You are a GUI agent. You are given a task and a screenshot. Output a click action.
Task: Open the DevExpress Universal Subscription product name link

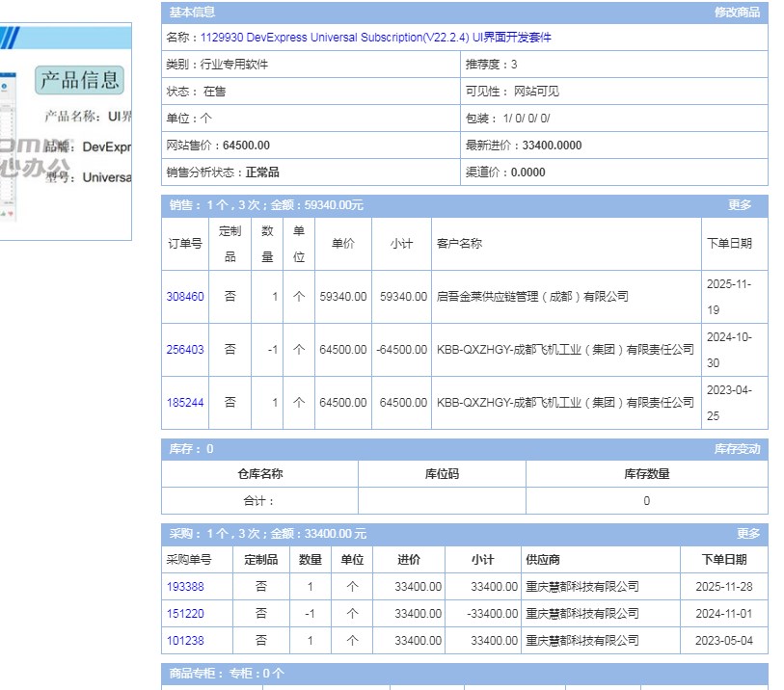[x=376, y=38]
